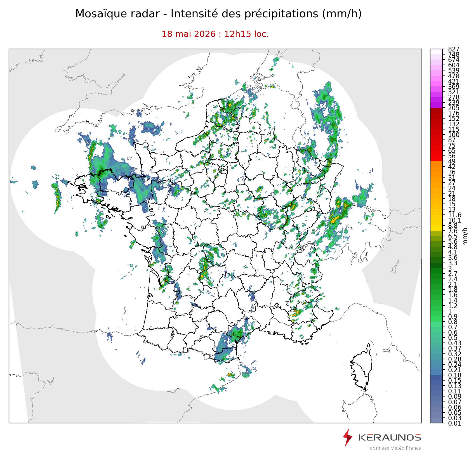
Task: Click the 205 label on the color scale
Action: pos(454,108)
